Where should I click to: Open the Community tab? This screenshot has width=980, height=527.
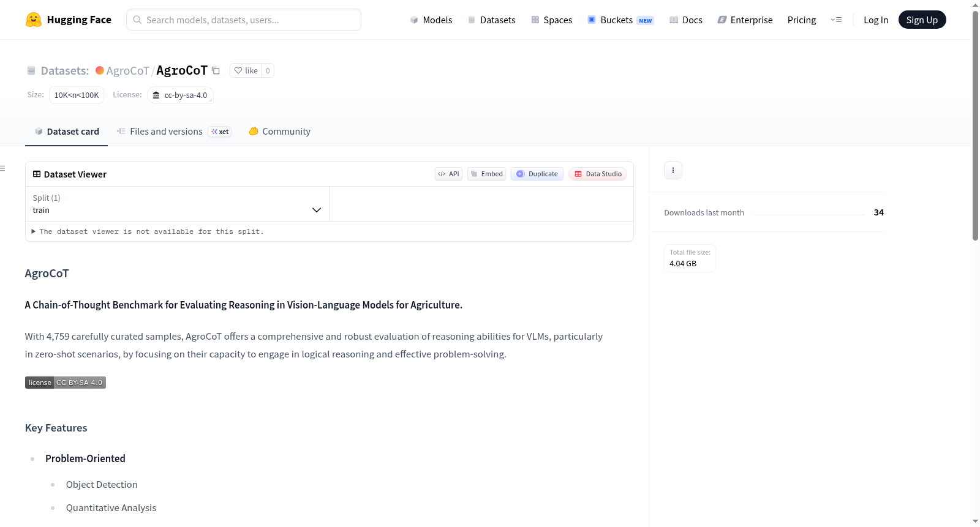pyautogui.click(x=279, y=132)
